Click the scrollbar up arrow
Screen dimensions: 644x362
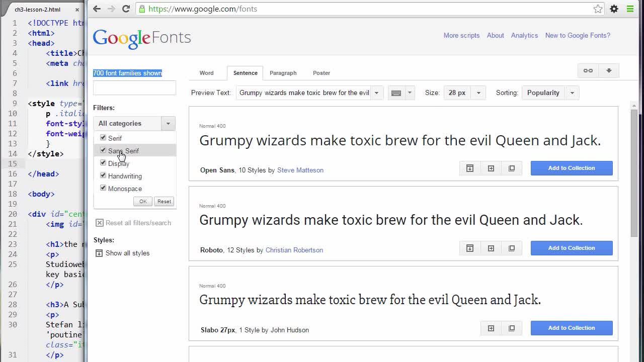coord(634,105)
